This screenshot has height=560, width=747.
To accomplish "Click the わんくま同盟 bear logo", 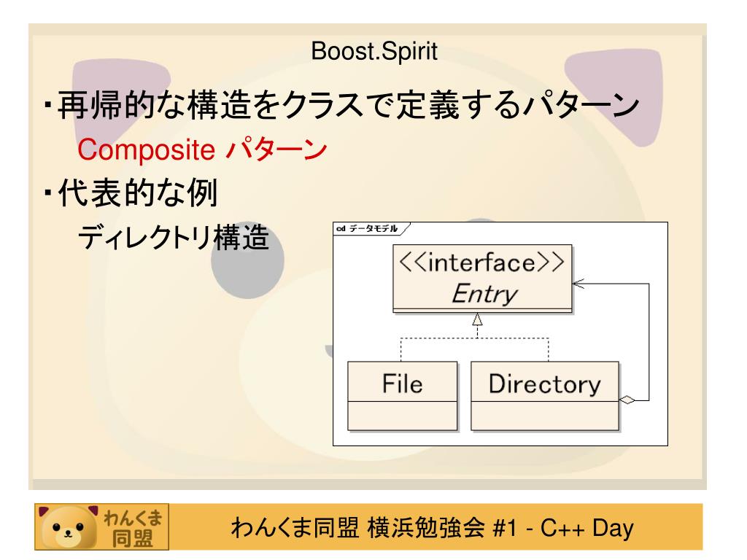I will pyautogui.click(x=101, y=526).
